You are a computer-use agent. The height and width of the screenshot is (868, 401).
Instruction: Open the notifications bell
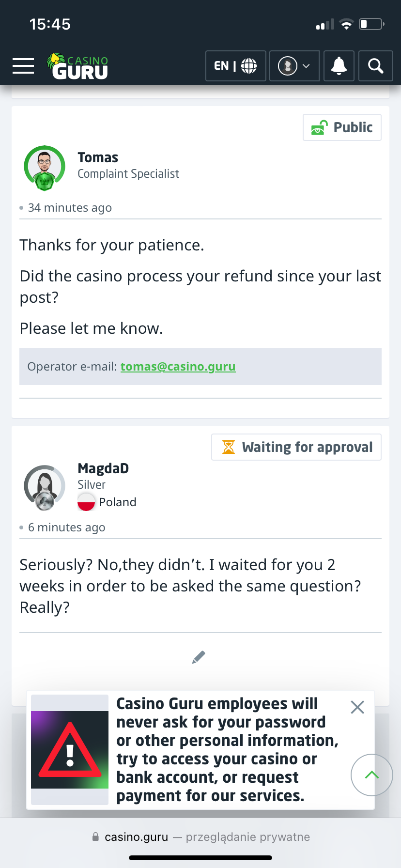click(x=339, y=66)
